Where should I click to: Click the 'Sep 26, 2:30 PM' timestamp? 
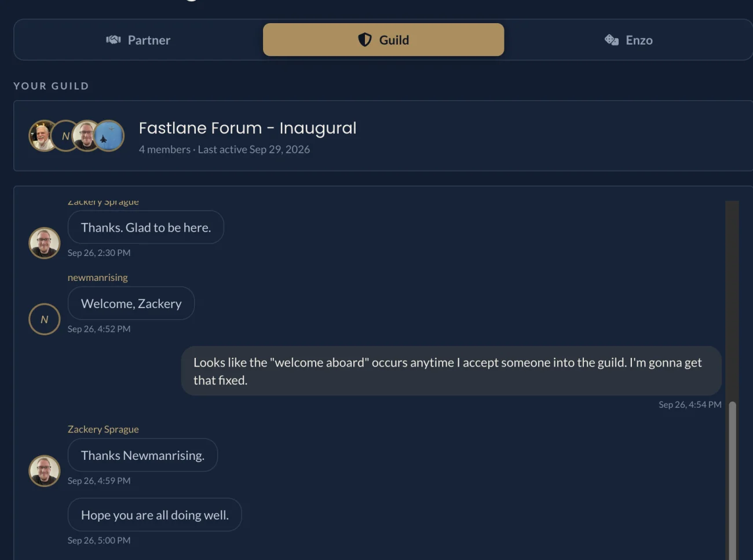coord(99,253)
